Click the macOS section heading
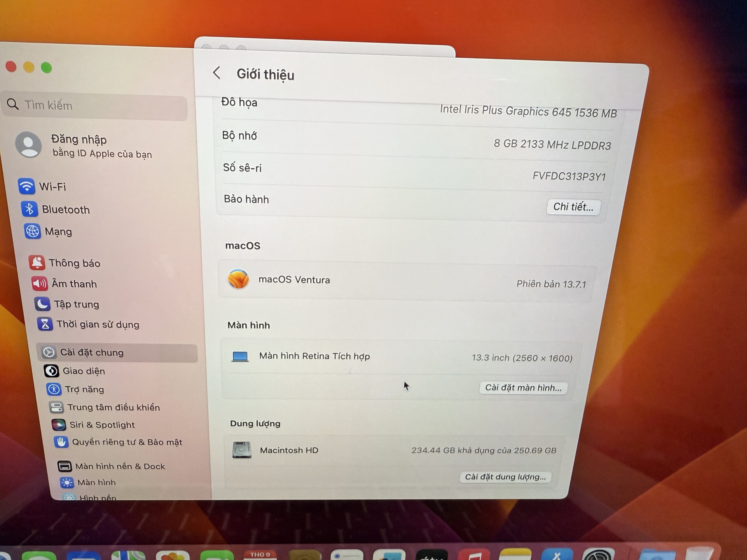The image size is (747, 560). 243,245
